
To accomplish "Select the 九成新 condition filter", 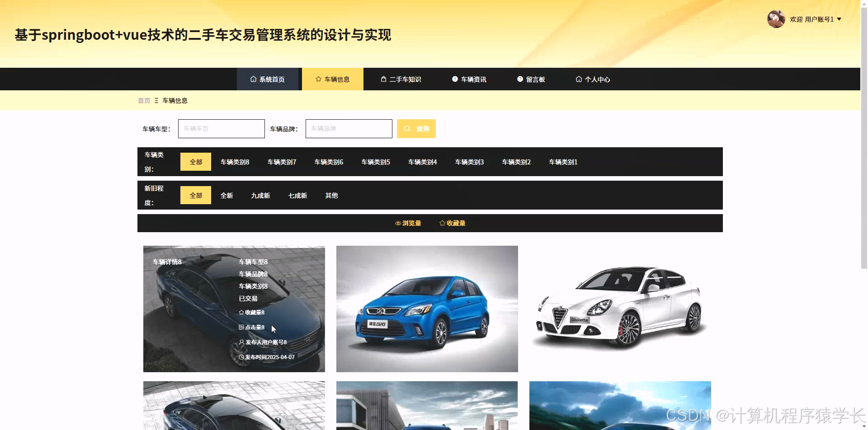I will click(x=260, y=195).
